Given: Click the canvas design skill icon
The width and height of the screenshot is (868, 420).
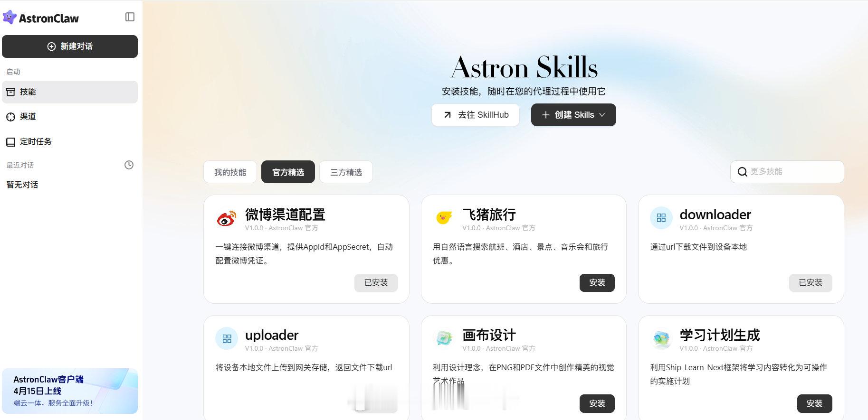Looking at the screenshot, I should point(444,338).
